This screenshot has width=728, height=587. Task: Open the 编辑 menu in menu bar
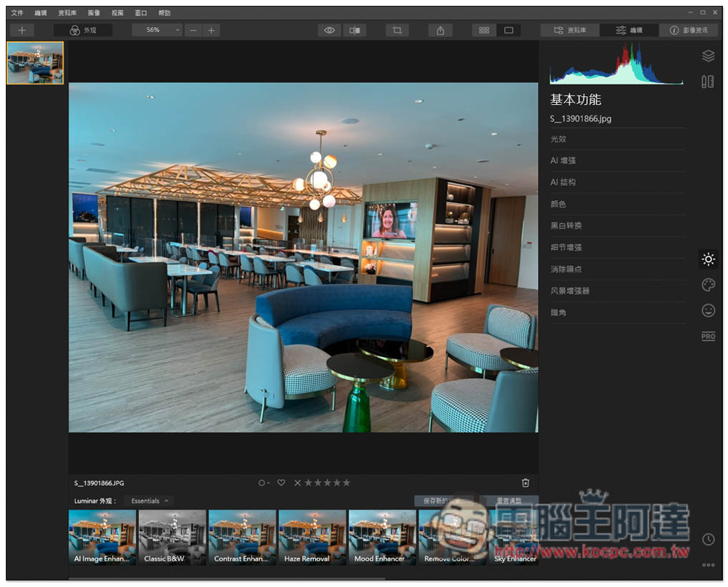[41, 12]
